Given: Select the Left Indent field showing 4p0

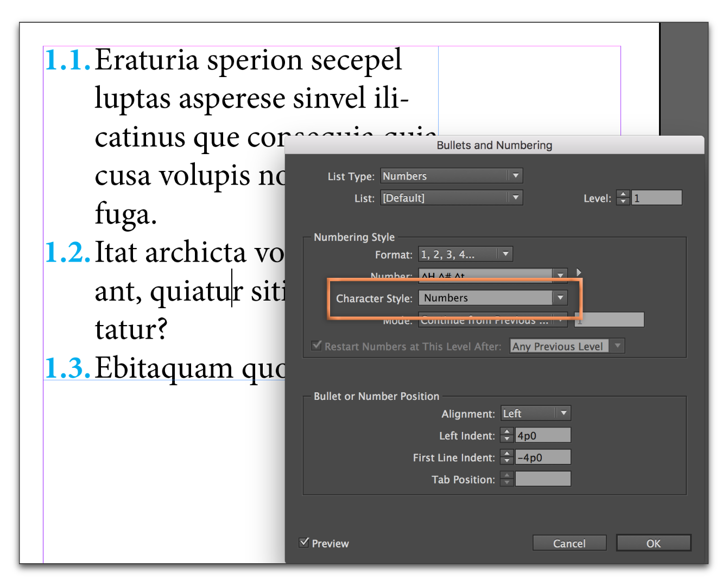Looking at the screenshot, I should (543, 435).
